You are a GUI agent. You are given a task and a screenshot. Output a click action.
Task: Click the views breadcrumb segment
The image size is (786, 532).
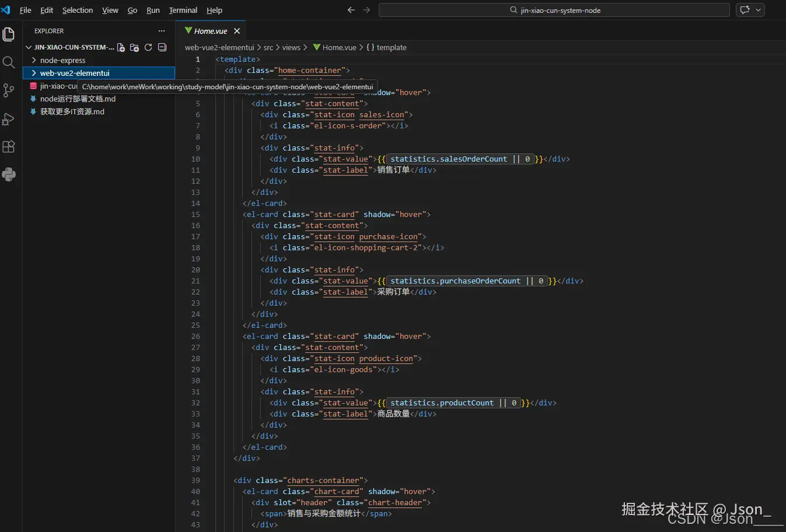291,48
